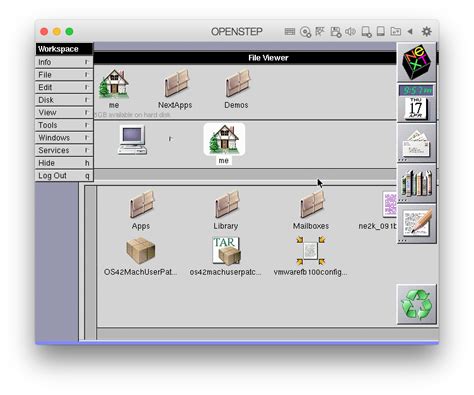
Task: Select the os42machuserpatc TAR archive icon
Action: coord(226,251)
